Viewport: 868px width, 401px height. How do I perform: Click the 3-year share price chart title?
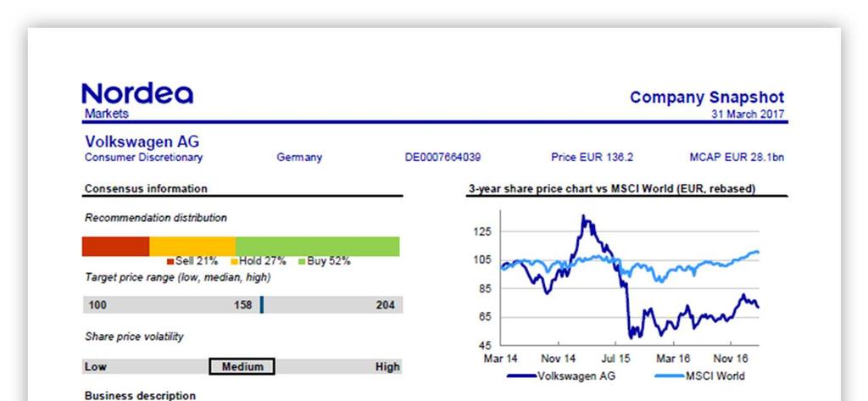(x=612, y=189)
